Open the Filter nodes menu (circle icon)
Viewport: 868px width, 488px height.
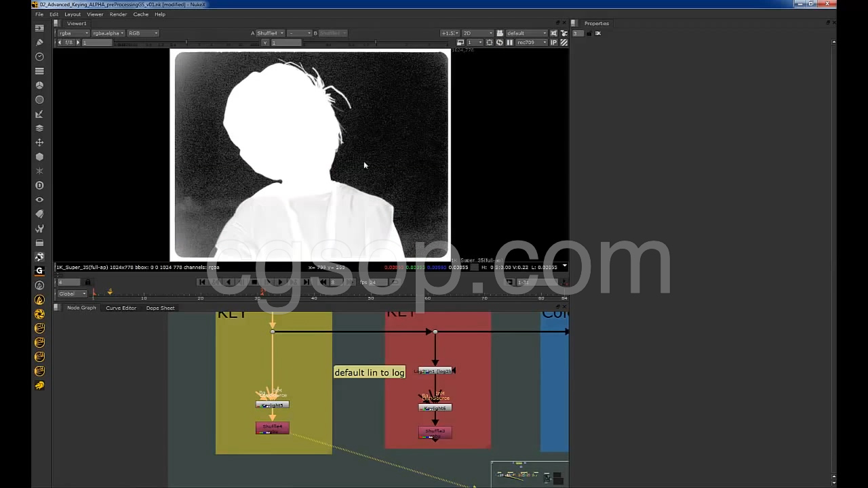point(39,100)
